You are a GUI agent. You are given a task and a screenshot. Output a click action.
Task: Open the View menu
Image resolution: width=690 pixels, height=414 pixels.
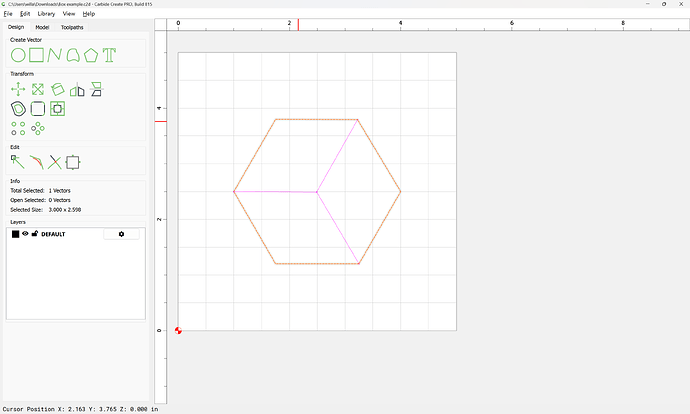click(69, 14)
